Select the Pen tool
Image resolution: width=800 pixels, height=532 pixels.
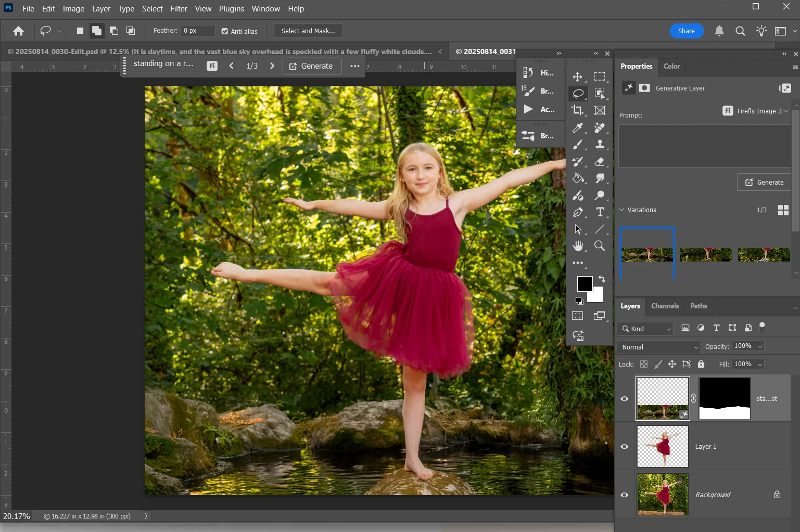577,212
